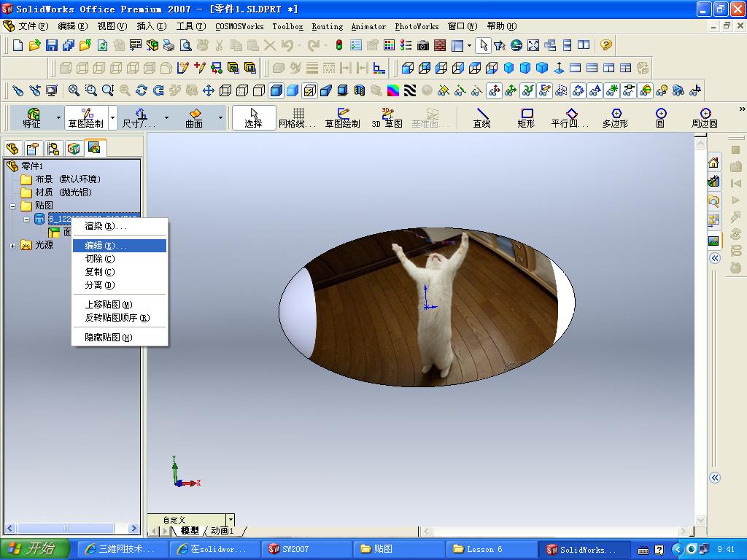
Task: Switch to 贴图 taskbar folder
Action: click(x=399, y=549)
